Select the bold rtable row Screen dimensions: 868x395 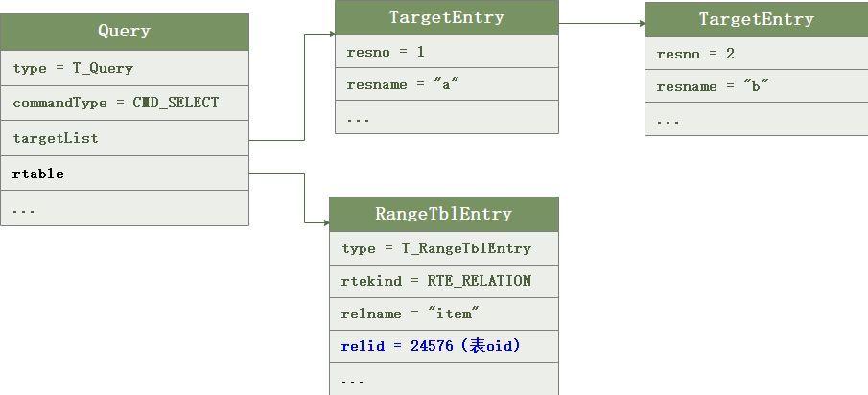tap(124, 174)
